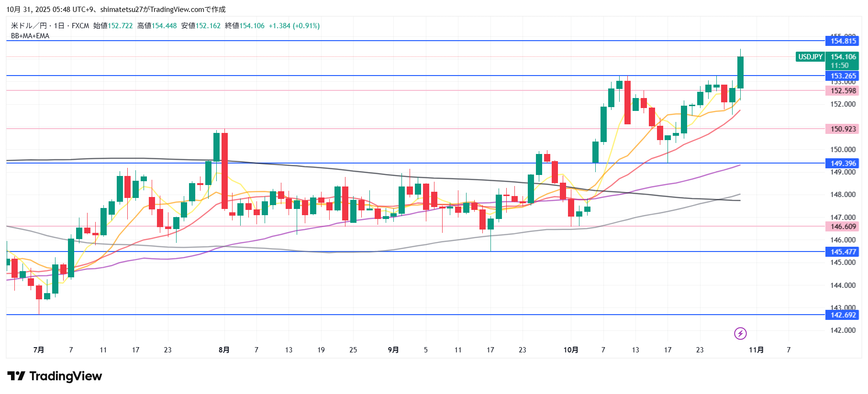Click the TradingView logo icon
Screen dimensions: 868x394
(x=16, y=376)
